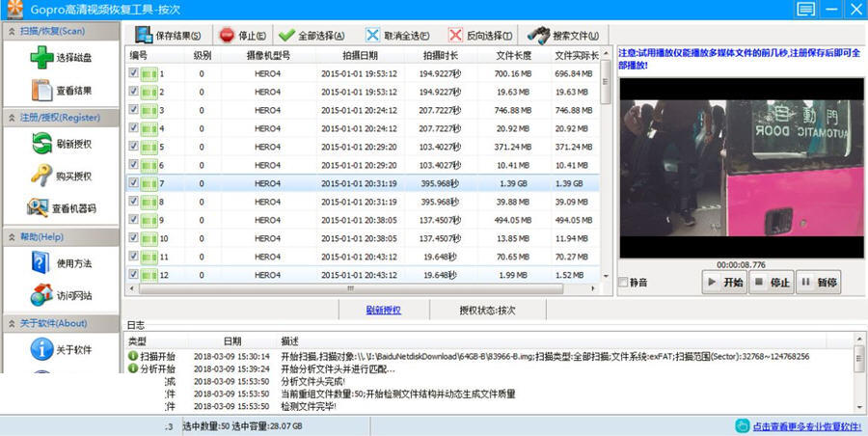Click recovery software icon in status bar

742,425
